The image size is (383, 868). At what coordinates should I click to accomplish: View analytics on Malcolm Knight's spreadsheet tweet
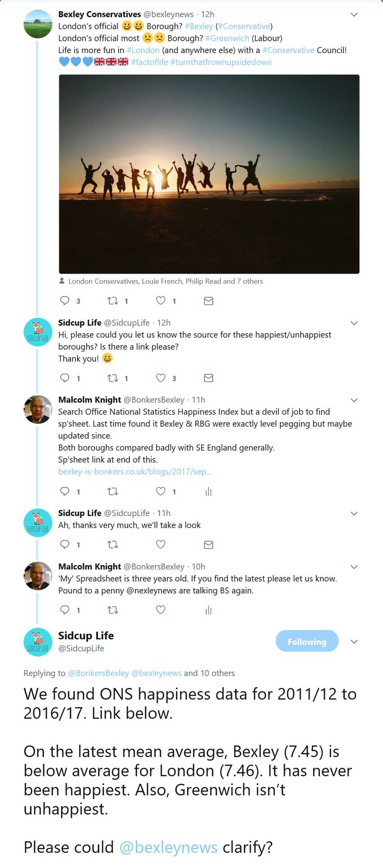click(x=208, y=491)
